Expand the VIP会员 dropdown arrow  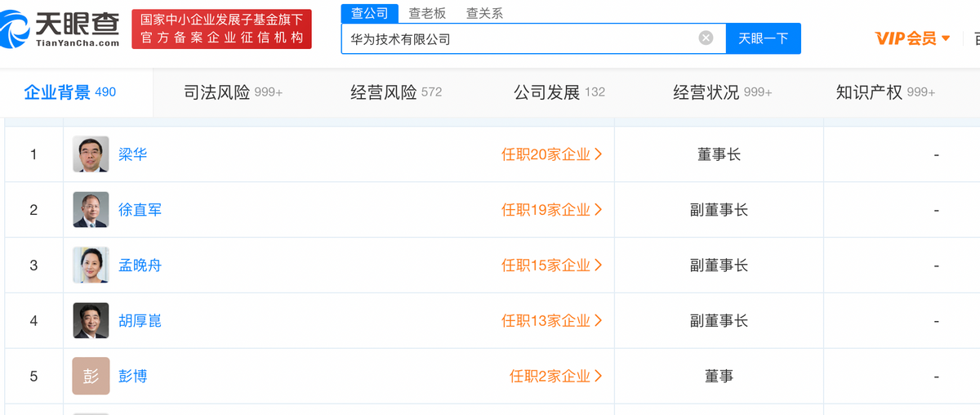pos(946,38)
